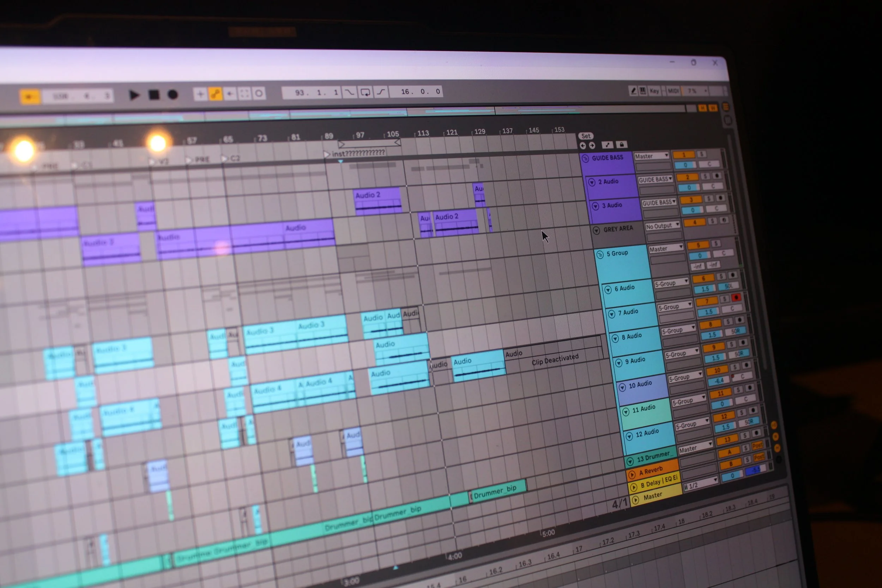
Task: Open the No Output dropdown for GREY AREA
Action: 662,226
